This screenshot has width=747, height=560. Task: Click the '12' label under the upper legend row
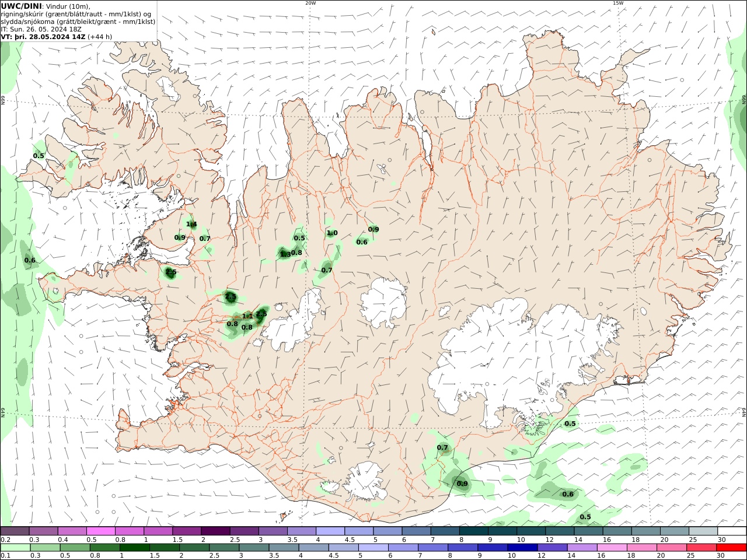(x=549, y=540)
